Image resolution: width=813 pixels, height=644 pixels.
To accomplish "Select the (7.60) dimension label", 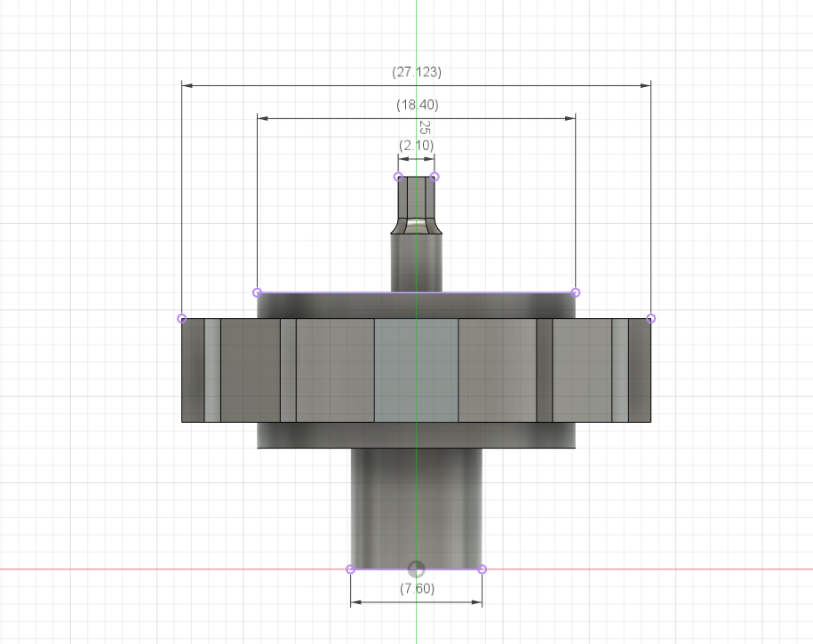I will pos(417,589).
